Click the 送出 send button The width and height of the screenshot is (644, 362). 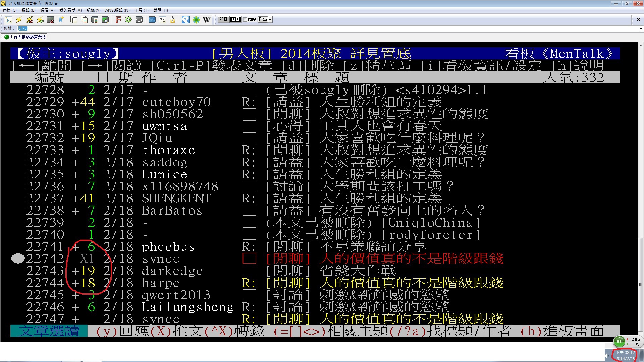(263, 20)
